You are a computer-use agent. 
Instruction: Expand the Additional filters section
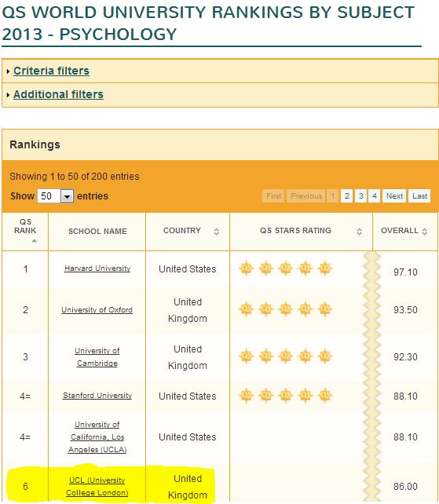tap(58, 94)
